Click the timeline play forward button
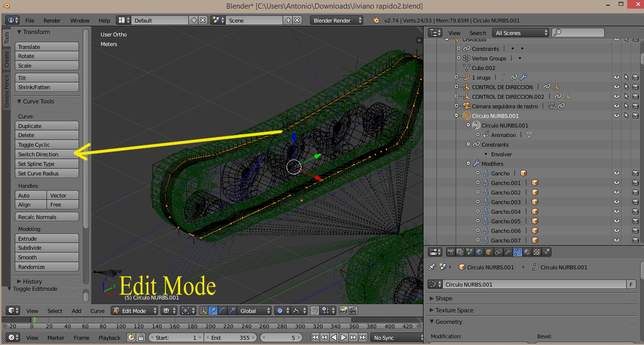644x345 pixels. 344,337
